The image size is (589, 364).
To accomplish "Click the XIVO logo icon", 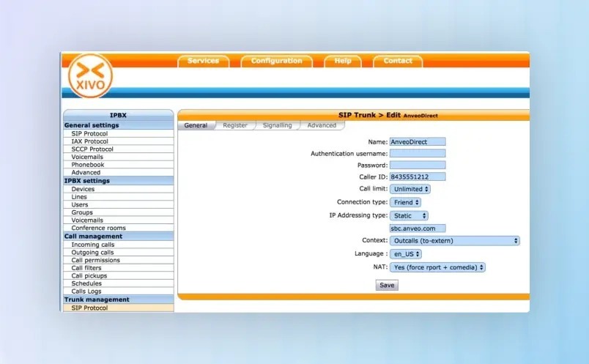I will tap(90, 76).
